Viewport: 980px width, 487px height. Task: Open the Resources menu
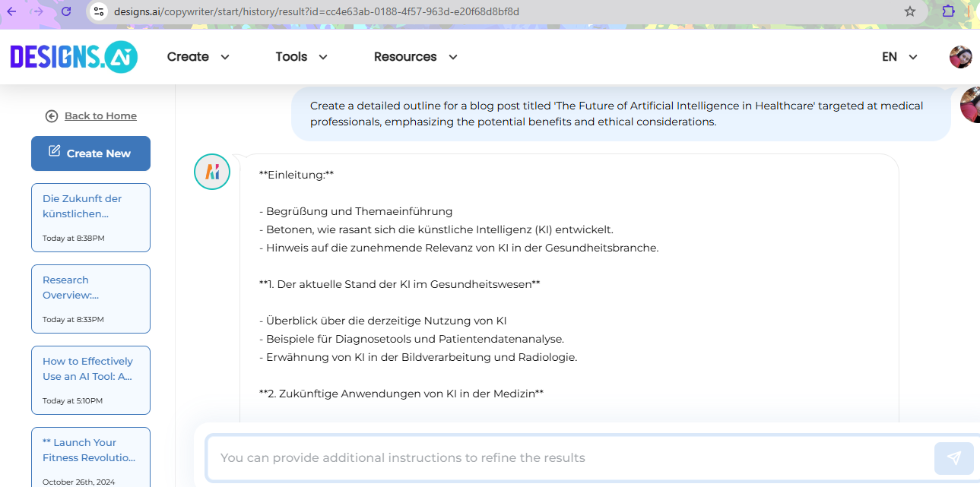pos(415,56)
